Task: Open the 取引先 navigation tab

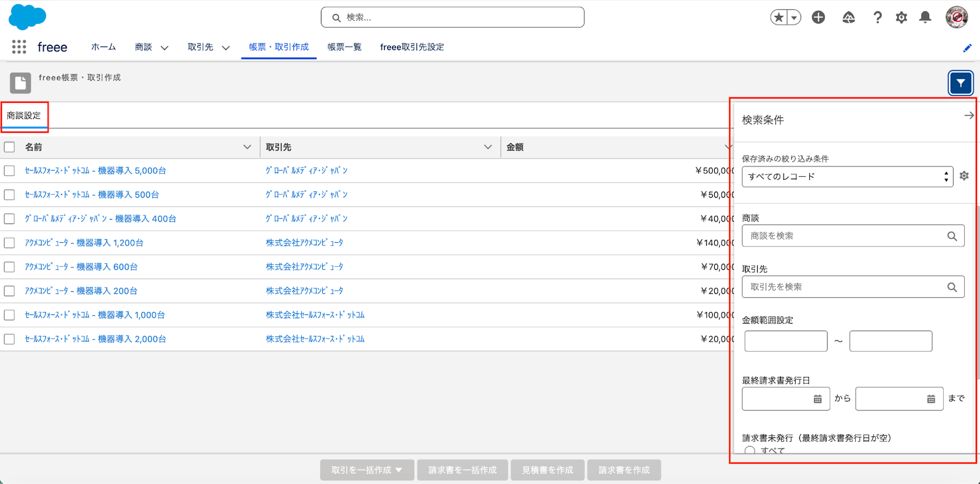Action: pos(200,47)
